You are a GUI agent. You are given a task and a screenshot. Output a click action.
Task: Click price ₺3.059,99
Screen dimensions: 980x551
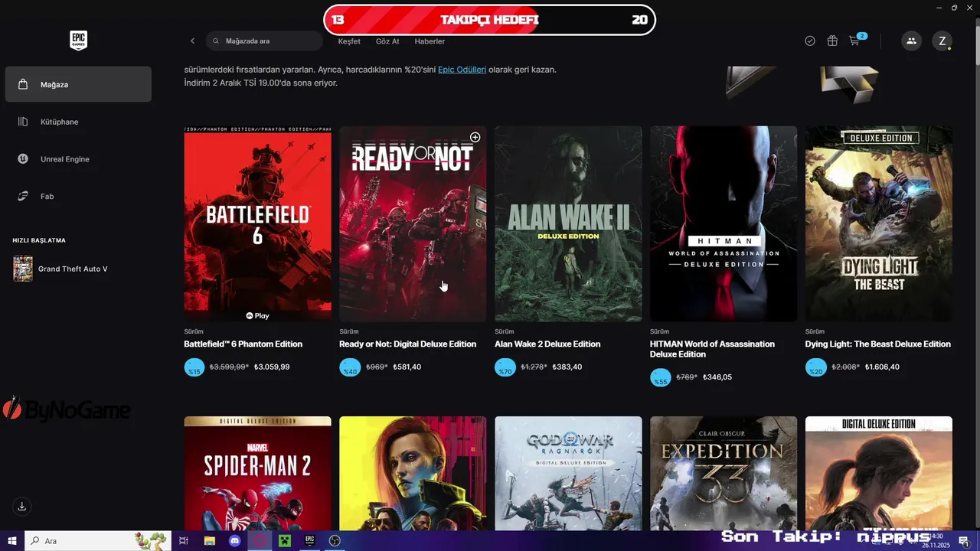[272, 367]
